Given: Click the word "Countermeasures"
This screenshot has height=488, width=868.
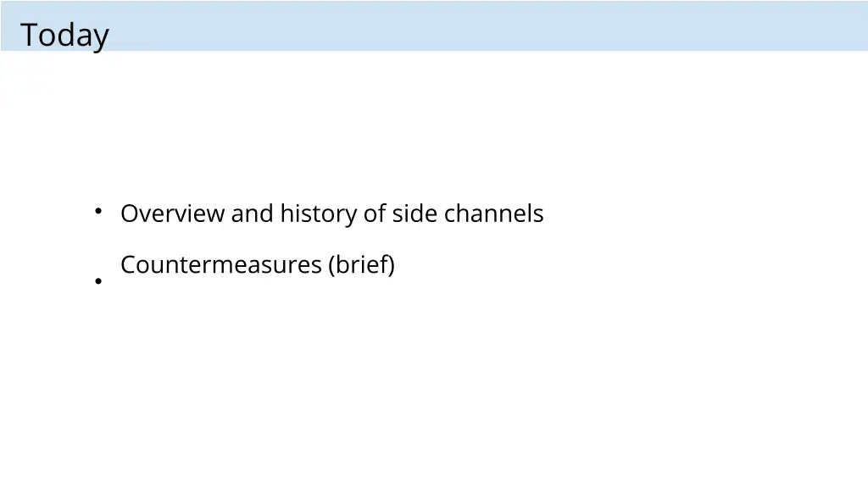Looking at the screenshot, I should click(221, 265).
